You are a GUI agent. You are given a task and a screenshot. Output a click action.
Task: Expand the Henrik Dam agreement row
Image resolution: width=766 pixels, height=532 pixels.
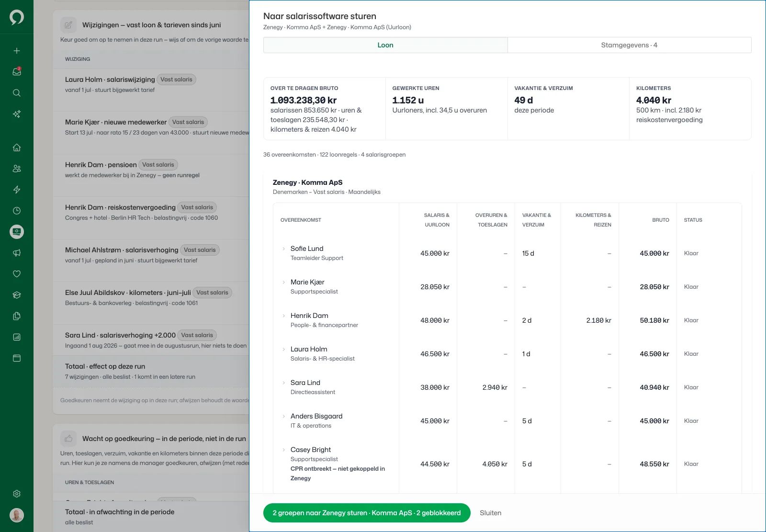284,316
